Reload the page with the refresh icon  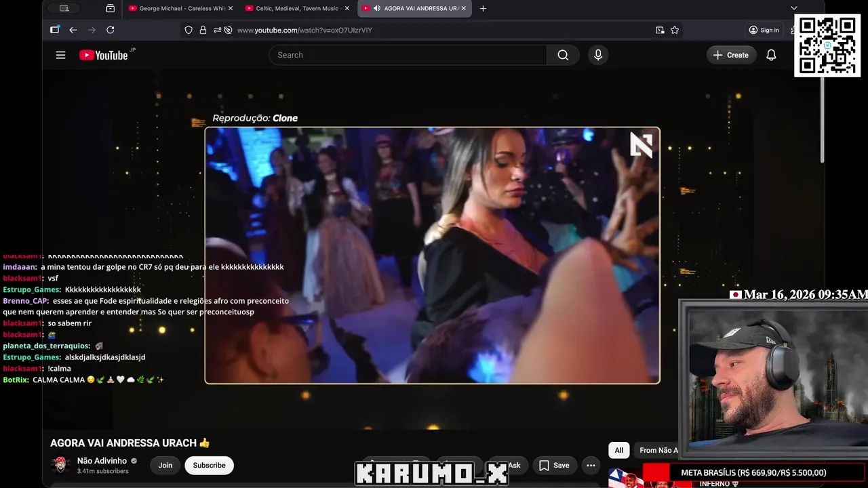pos(111,30)
